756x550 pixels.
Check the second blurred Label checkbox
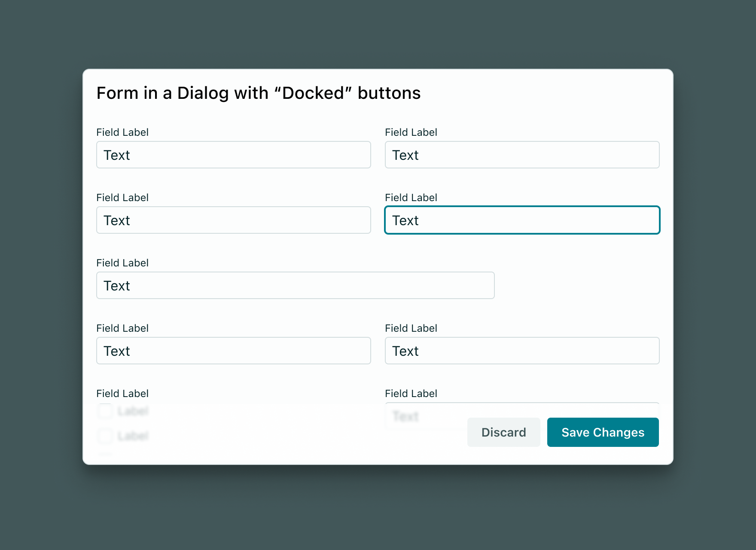click(105, 436)
